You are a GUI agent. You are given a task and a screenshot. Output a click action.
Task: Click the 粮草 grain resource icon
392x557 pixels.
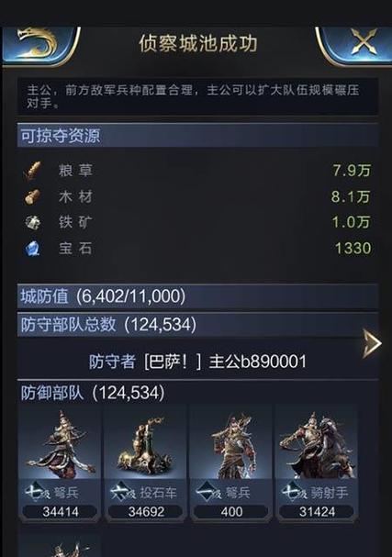(x=33, y=171)
